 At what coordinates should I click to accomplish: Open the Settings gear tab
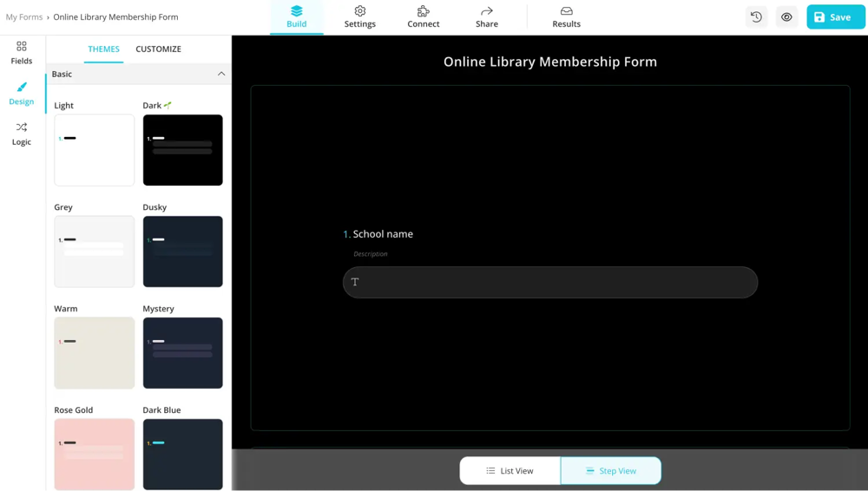point(359,11)
